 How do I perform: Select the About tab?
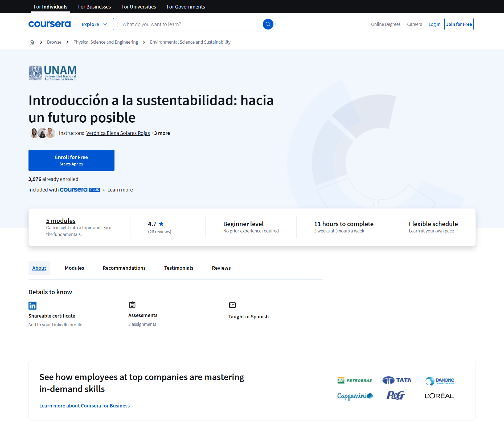point(39,268)
